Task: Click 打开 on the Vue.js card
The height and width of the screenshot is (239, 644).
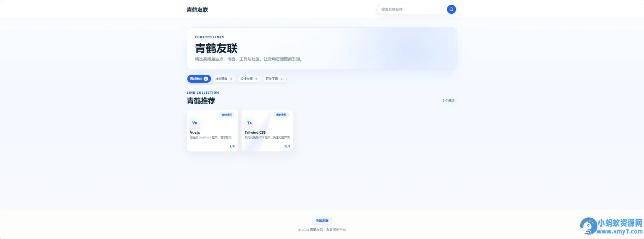Action: coord(233,146)
